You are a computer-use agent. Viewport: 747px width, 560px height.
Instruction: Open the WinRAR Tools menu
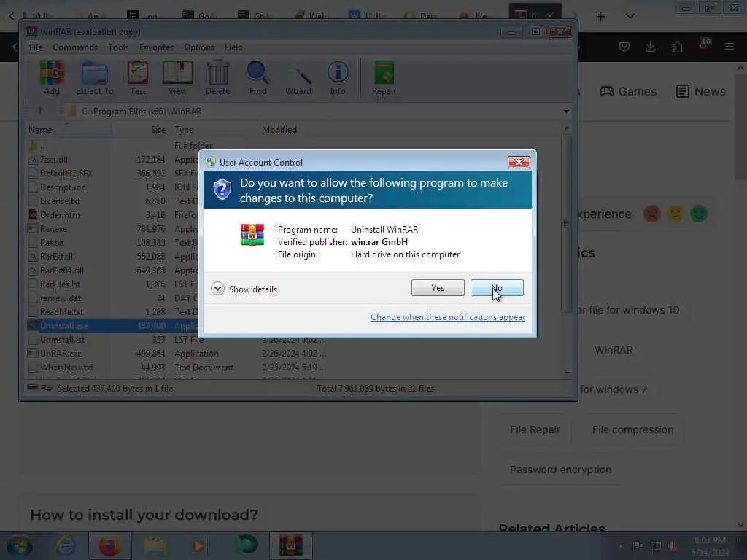click(118, 47)
